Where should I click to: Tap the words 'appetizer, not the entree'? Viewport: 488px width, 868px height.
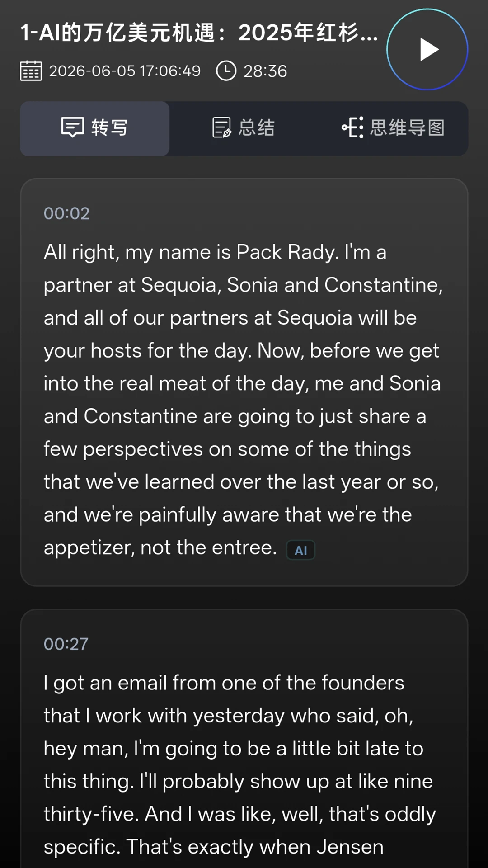(160, 548)
